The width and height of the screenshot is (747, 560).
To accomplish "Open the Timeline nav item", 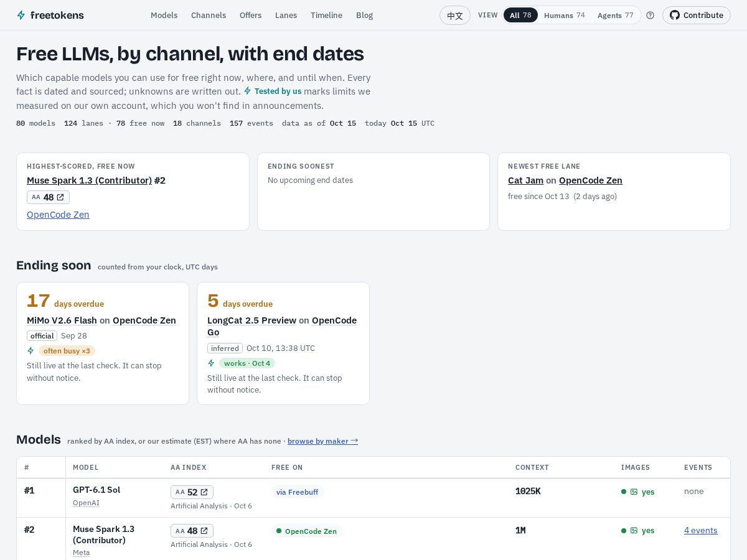I will pyautogui.click(x=326, y=15).
